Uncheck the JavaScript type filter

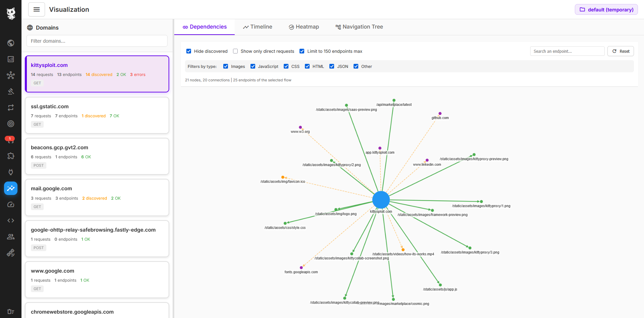(x=253, y=66)
